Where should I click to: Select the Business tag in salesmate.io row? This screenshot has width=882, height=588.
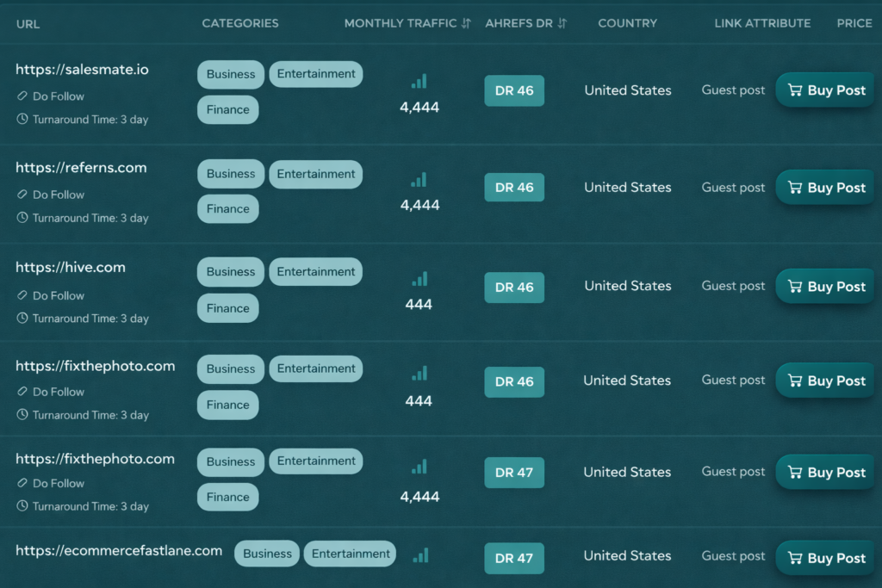[231, 74]
